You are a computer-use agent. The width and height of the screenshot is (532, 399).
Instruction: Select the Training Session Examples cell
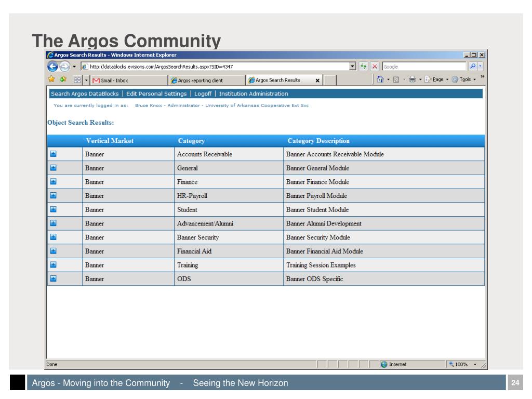[x=384, y=265]
